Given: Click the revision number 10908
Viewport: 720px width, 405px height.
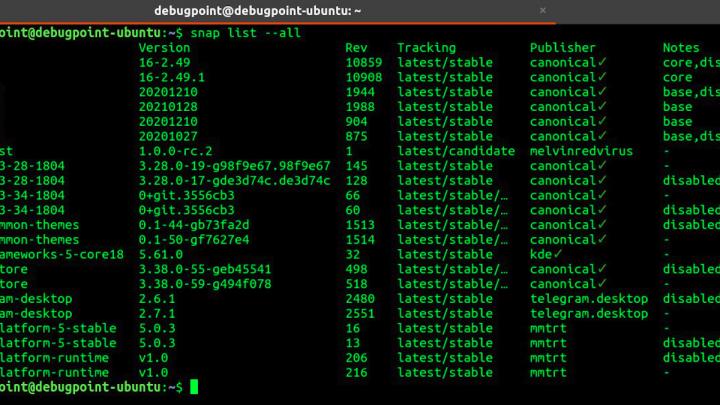Looking at the screenshot, I should (x=364, y=77).
